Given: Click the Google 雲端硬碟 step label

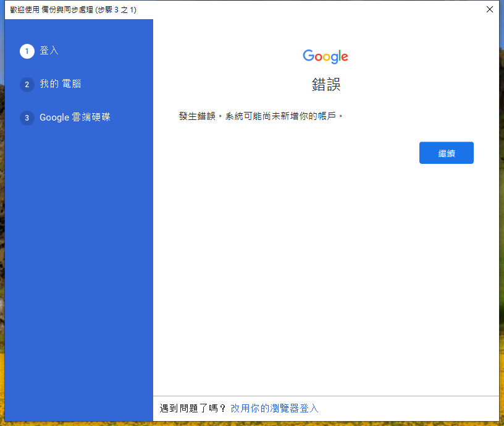Looking at the screenshot, I should pyautogui.click(x=75, y=117).
